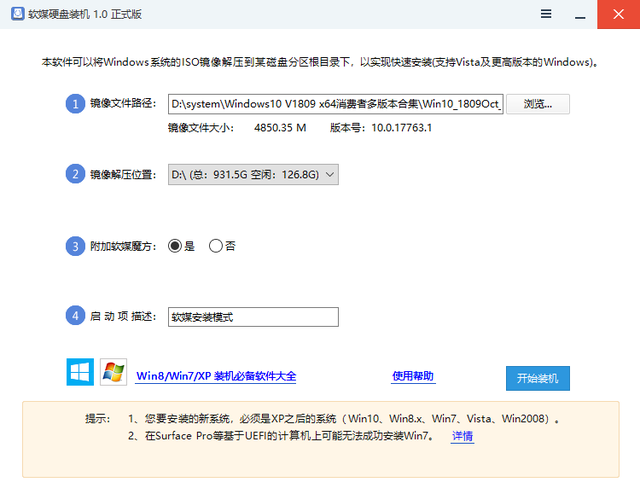640x494 pixels.
Task: Click the 开始装机 button
Action: point(538,378)
